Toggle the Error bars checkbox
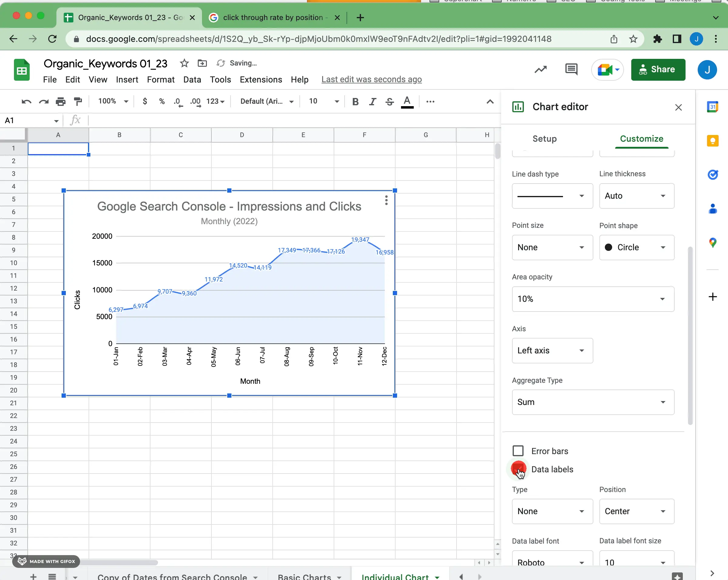The height and width of the screenshot is (580, 728). [x=518, y=450]
